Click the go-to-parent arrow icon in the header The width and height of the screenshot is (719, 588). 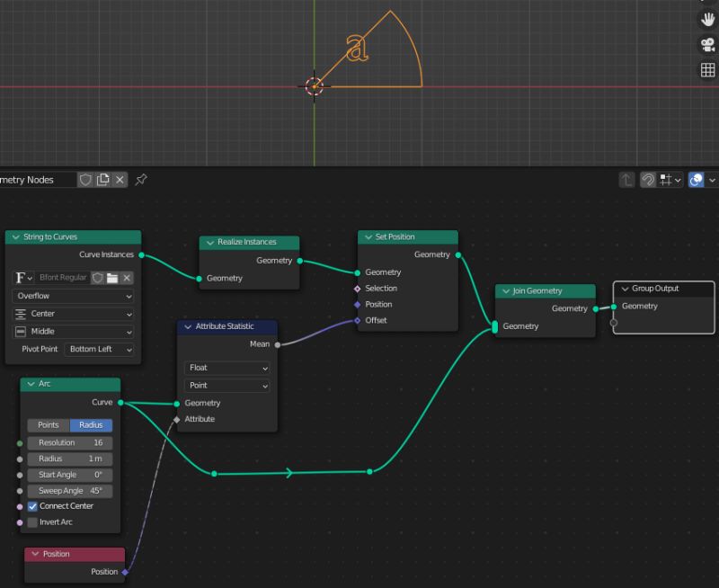pyautogui.click(x=626, y=180)
